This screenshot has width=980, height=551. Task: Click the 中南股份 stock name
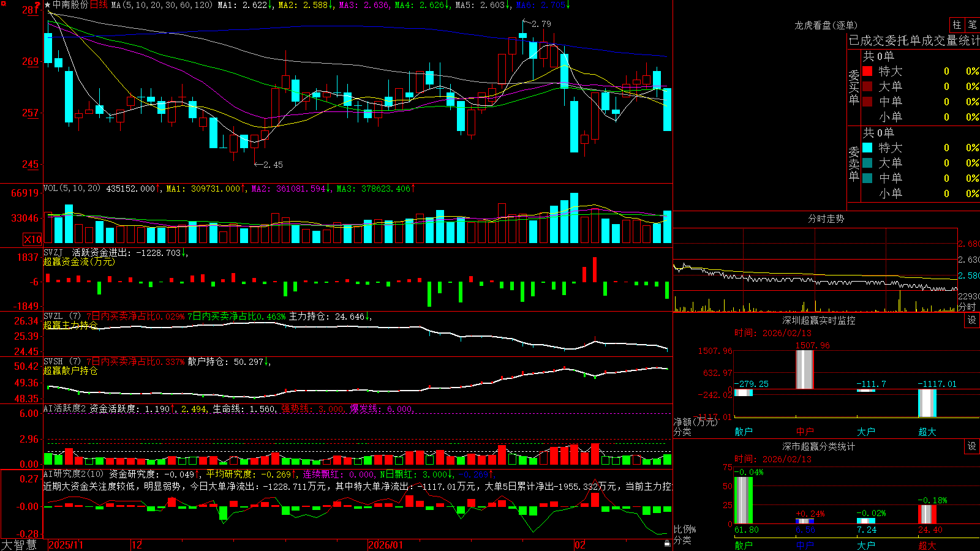click(70, 5)
